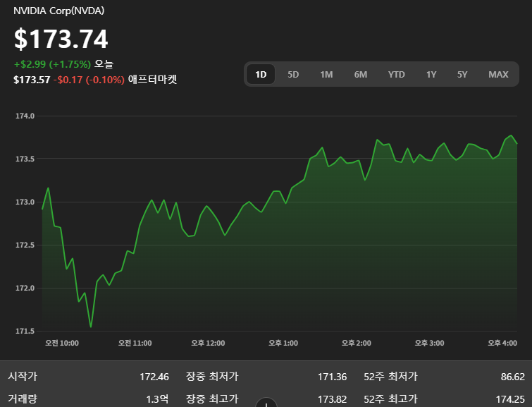Click the 52주 최저가 label
Image resolution: width=532 pixels, height=407 pixels.
[390, 377]
